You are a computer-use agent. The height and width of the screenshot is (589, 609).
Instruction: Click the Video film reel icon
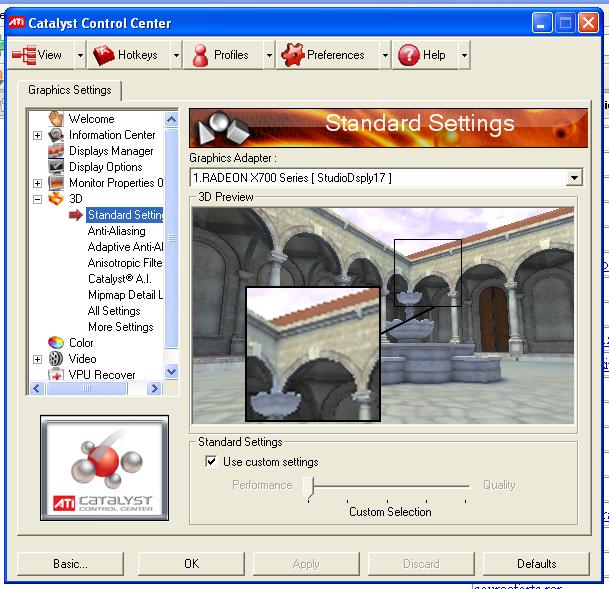click(x=56, y=358)
